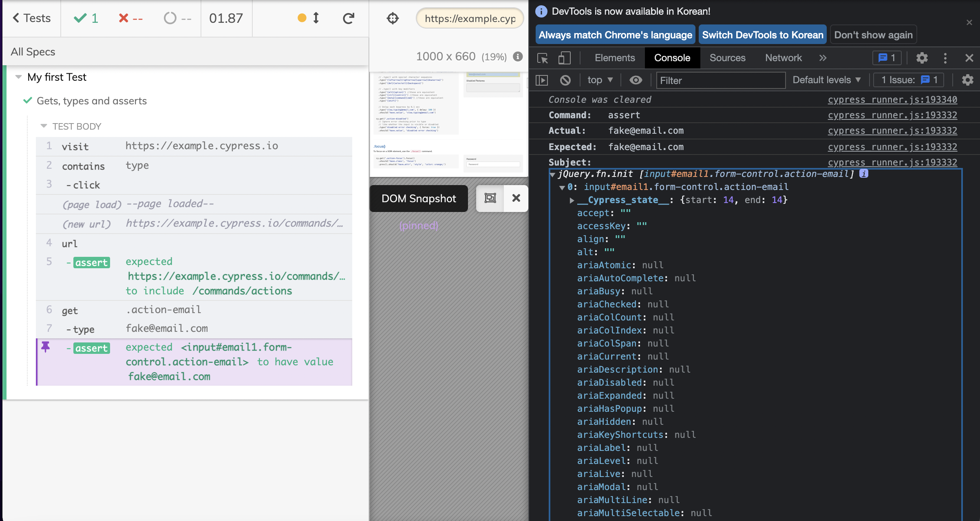Select the Gets, types and asserts test

(91, 101)
